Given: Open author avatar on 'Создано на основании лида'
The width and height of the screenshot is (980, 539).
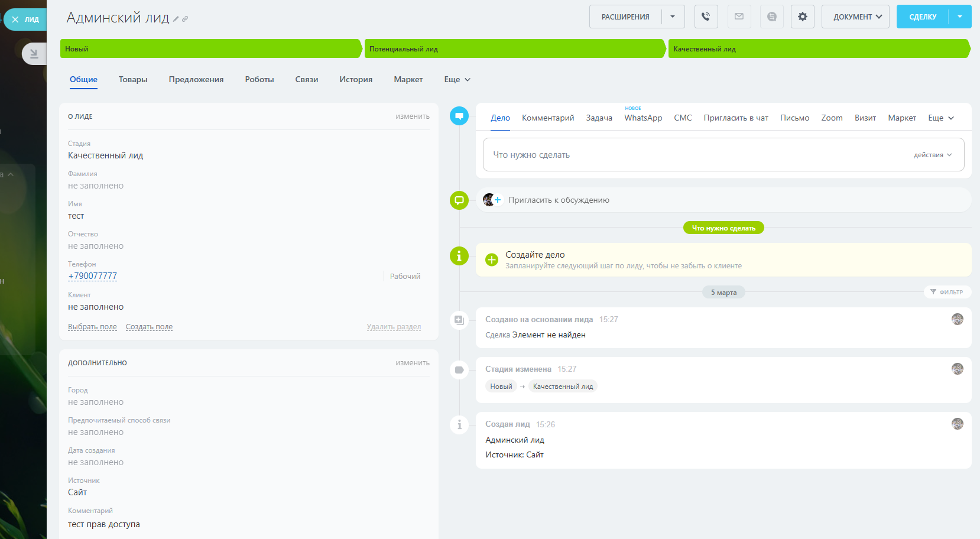Looking at the screenshot, I should click(x=958, y=319).
